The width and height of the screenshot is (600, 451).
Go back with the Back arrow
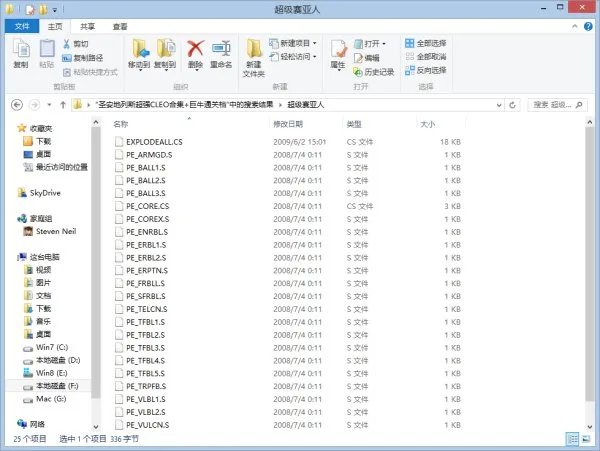coord(17,104)
